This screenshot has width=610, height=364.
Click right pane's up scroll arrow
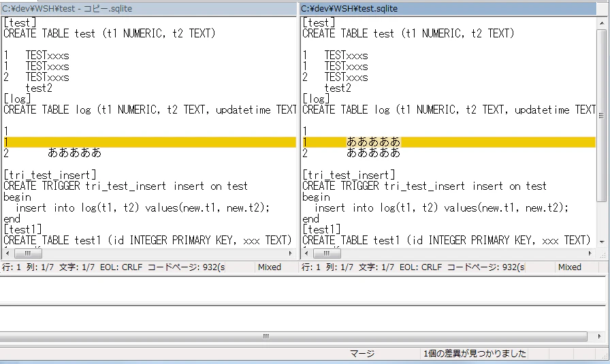(x=602, y=23)
